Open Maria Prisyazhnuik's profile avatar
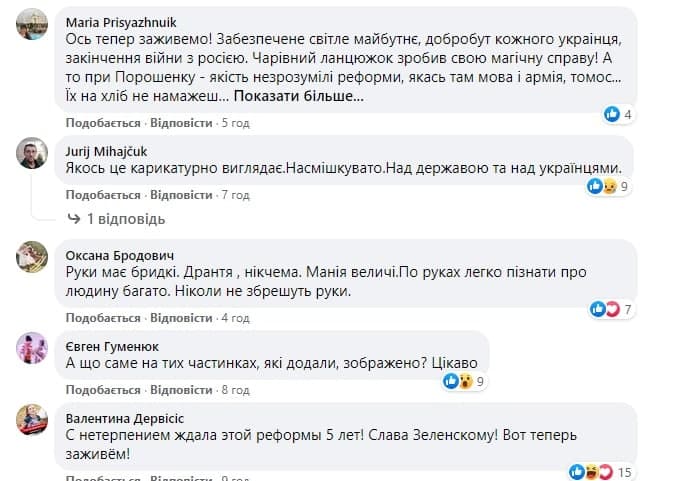 tap(33, 29)
